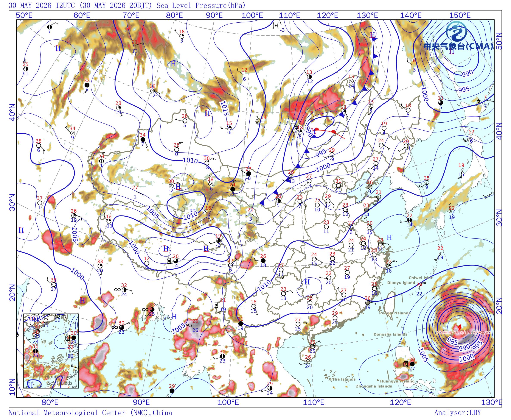Click the thunderstorm symbol beside station 21/19

tap(216, 304)
